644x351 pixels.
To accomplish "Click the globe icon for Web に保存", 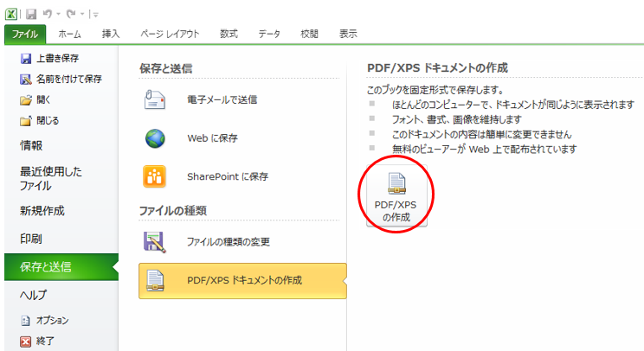I will pos(155,138).
